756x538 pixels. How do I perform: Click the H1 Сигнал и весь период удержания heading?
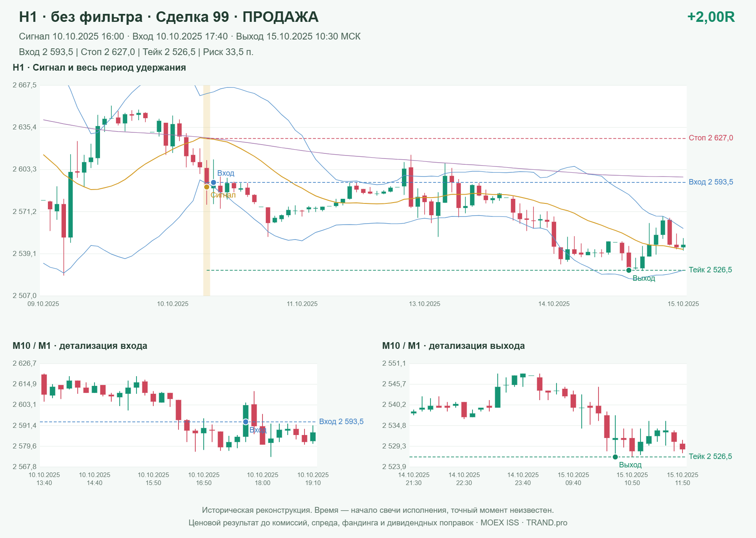click(99, 68)
